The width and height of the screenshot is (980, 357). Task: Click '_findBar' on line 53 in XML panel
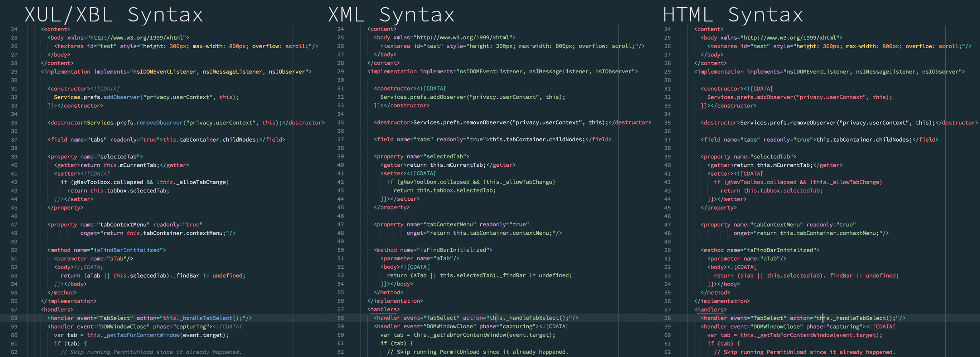(x=513, y=275)
